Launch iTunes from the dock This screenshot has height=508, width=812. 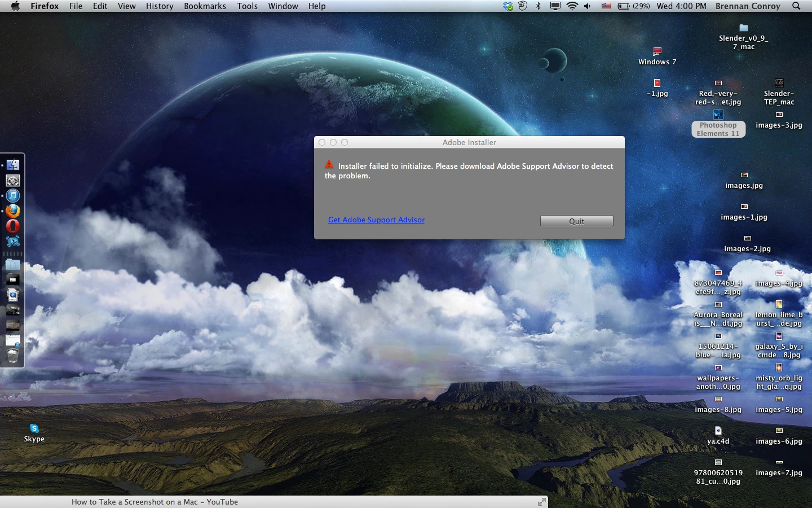click(12, 196)
